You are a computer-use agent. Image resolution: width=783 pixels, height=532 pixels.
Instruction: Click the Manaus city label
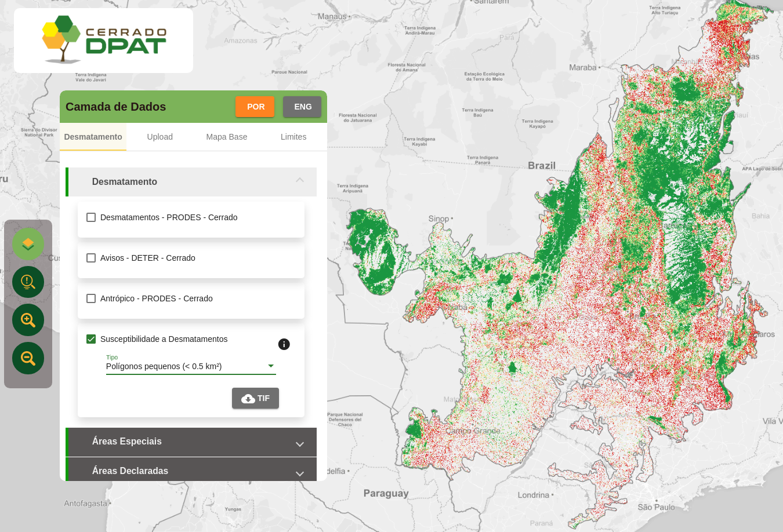332,16
